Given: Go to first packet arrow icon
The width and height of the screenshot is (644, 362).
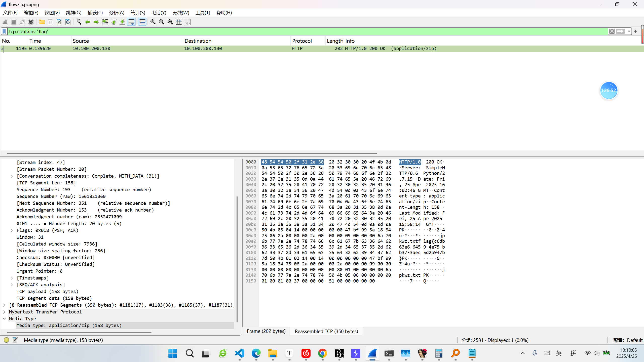Looking at the screenshot, I should pos(114,22).
